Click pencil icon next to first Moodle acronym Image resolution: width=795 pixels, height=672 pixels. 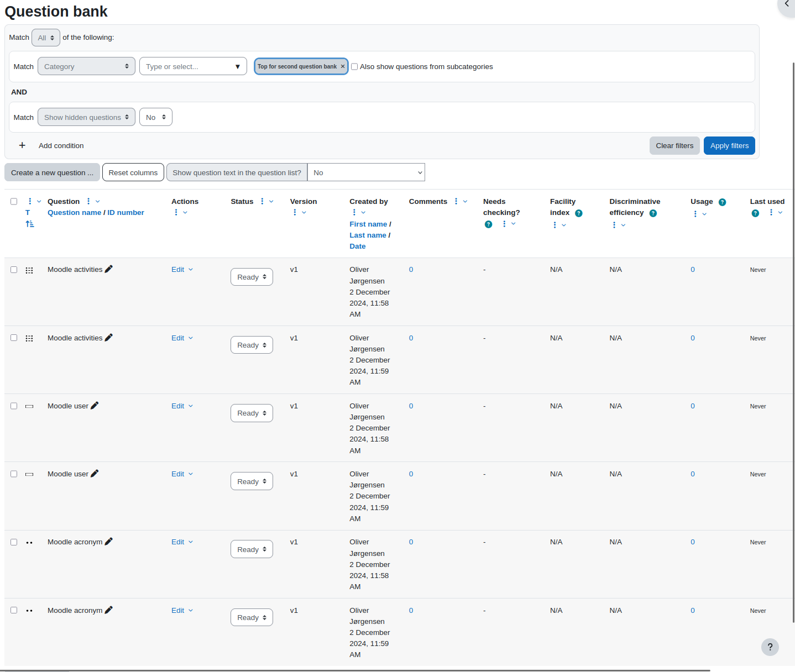[109, 542]
